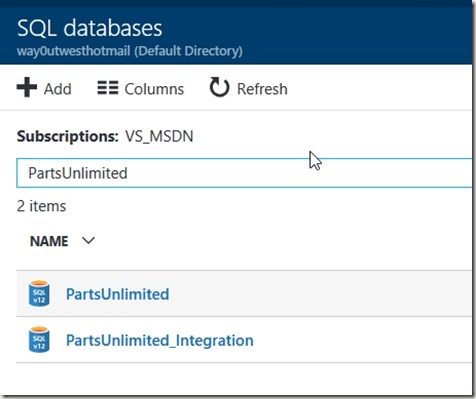Click the SQL v12 icon beside PartsUnlimited
The width and height of the screenshot is (476, 399).
(39, 293)
